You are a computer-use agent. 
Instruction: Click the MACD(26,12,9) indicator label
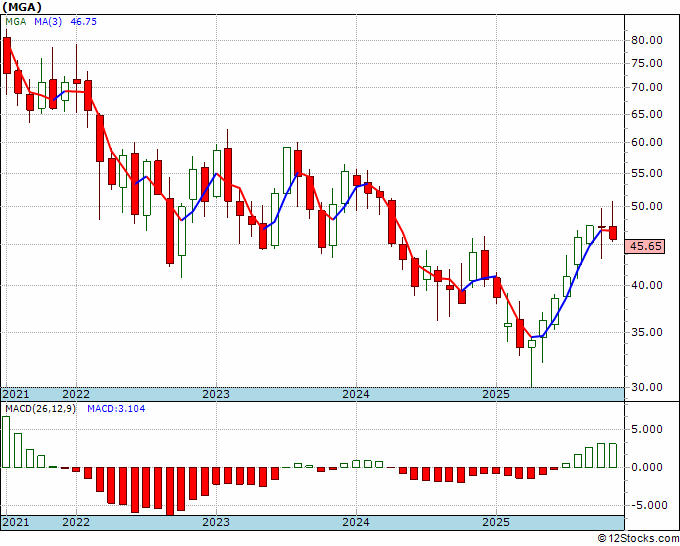click(40, 409)
